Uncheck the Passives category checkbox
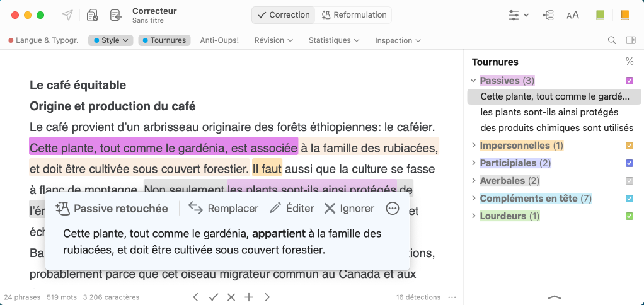This screenshot has height=305, width=644. tap(629, 81)
